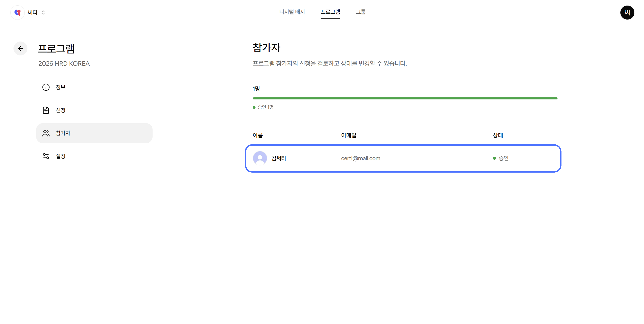Click the 2026 HRD KOREA program name
The image size is (644, 324).
click(64, 64)
